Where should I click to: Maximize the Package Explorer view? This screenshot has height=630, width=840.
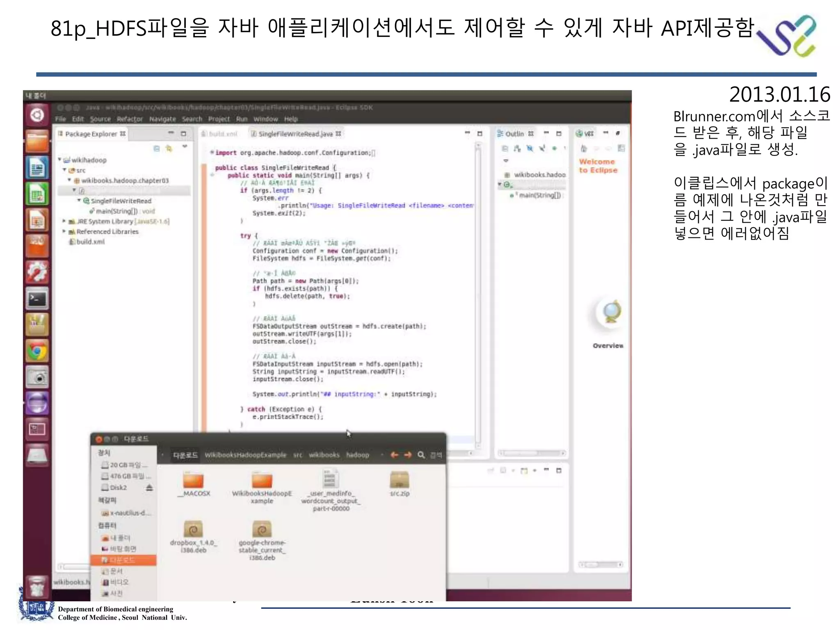(183, 134)
